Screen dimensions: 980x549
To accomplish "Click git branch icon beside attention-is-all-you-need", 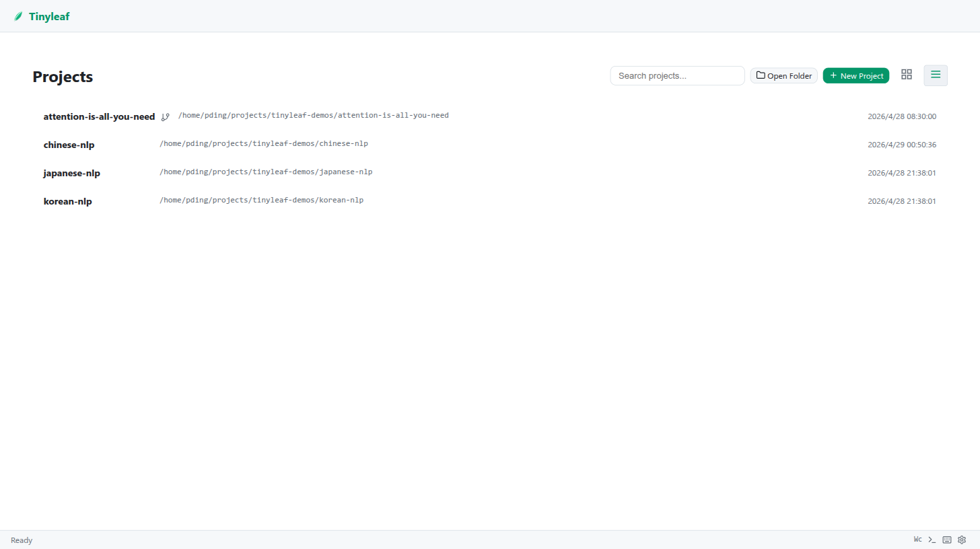I will coord(166,117).
